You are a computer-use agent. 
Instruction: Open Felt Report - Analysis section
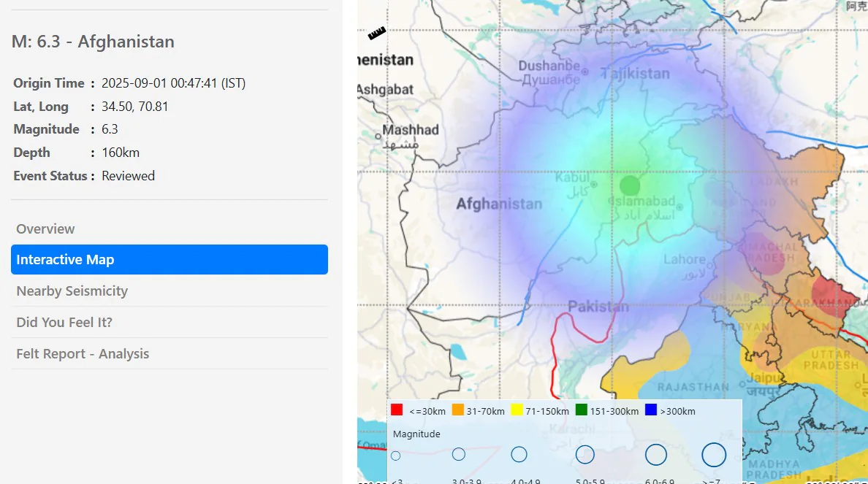[170, 354]
